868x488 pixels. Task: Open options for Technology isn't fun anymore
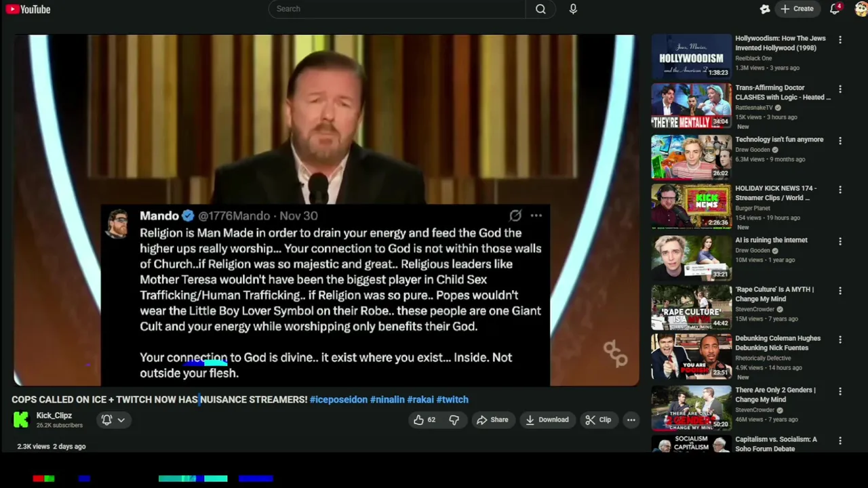tap(840, 141)
